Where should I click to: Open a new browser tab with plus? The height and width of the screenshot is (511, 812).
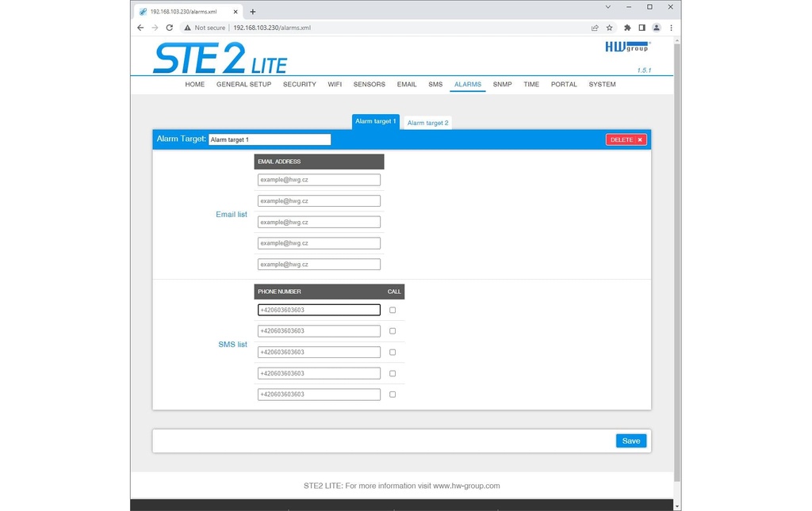[253, 11]
